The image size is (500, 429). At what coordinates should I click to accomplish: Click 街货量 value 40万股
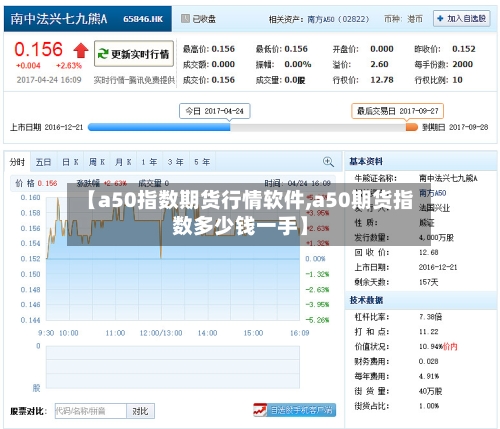click(x=431, y=391)
